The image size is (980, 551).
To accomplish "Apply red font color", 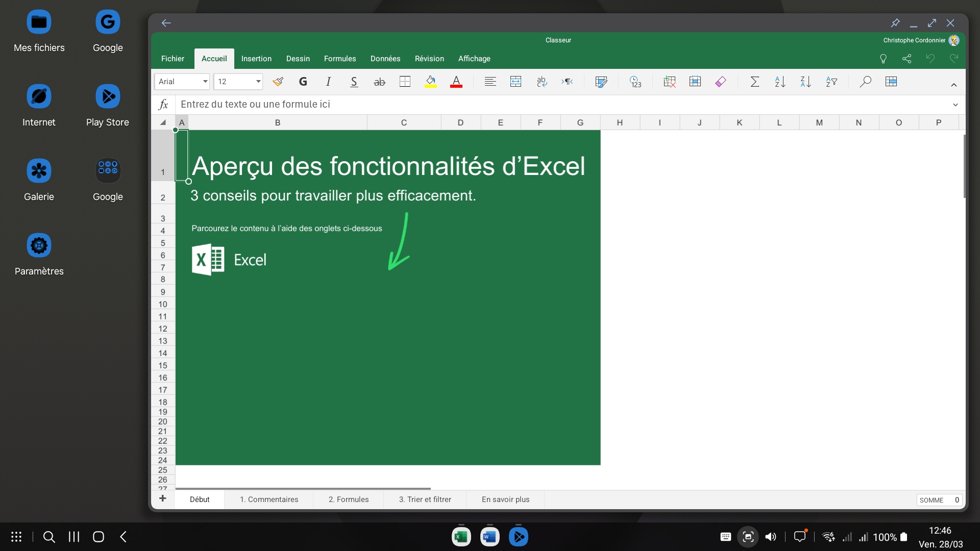I will click(456, 82).
